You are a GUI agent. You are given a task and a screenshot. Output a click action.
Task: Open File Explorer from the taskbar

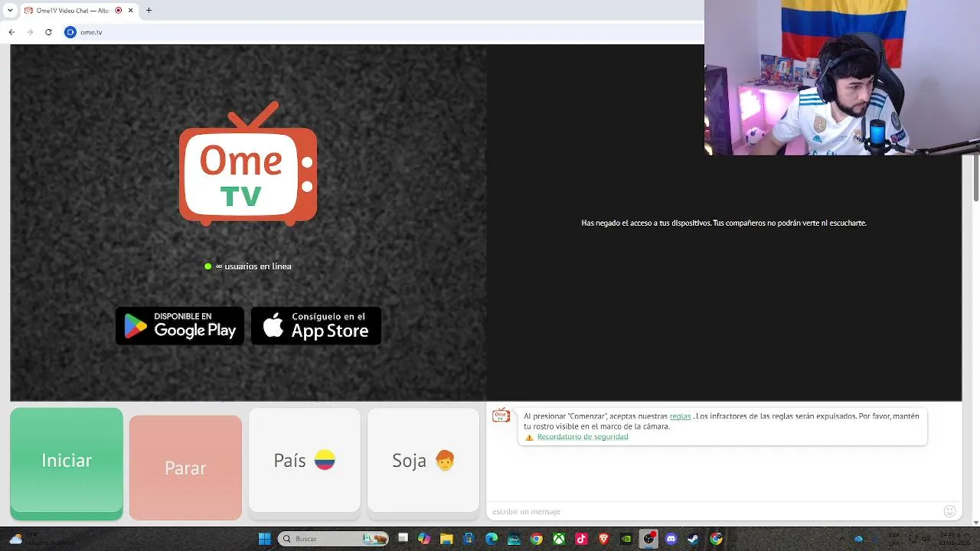(x=446, y=539)
